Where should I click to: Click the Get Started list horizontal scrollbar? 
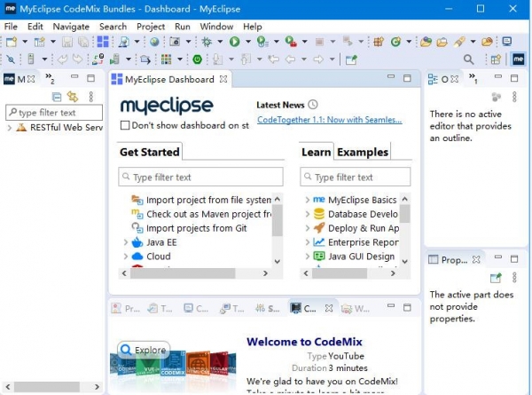pyautogui.click(x=195, y=273)
